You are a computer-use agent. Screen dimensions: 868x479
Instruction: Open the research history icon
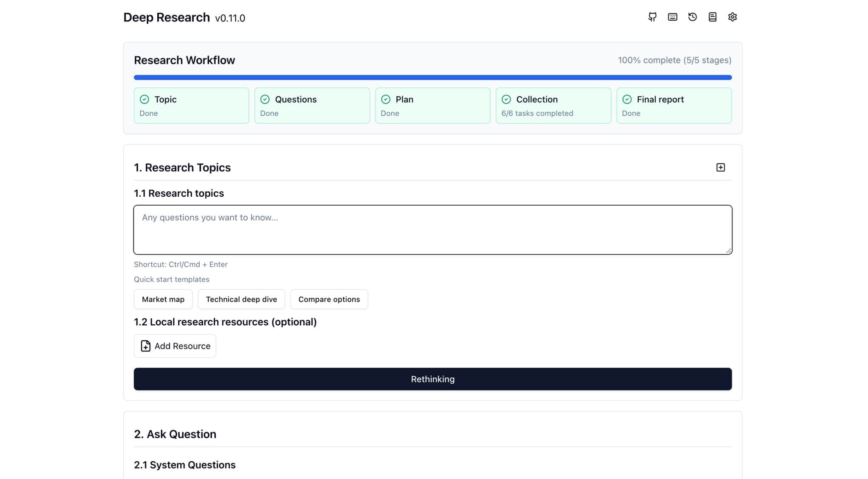tap(693, 17)
